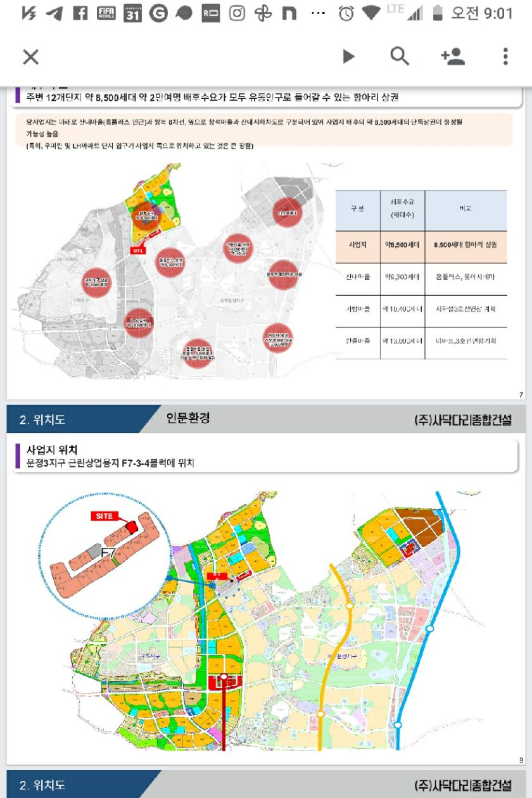Open search with the magnifier icon
This screenshot has height=798, width=532.
click(x=400, y=56)
